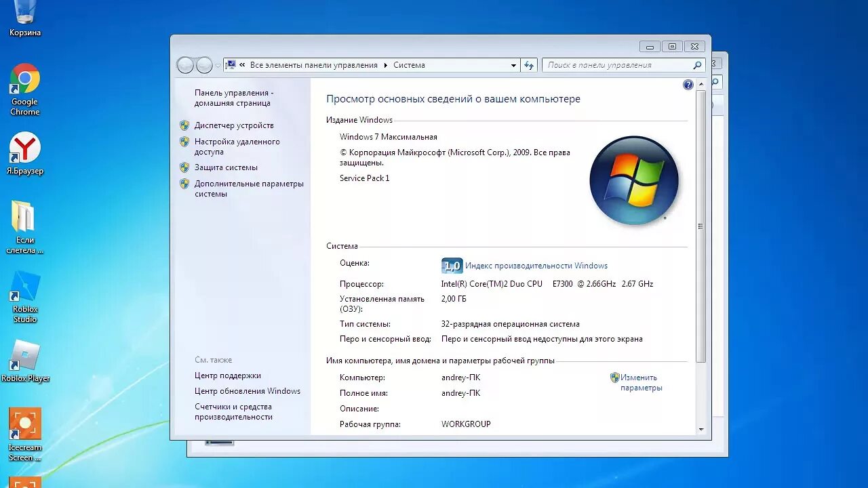Viewport: 868px width, 488px height.
Task: Open 'Центр поддержки' link
Action: (228, 375)
